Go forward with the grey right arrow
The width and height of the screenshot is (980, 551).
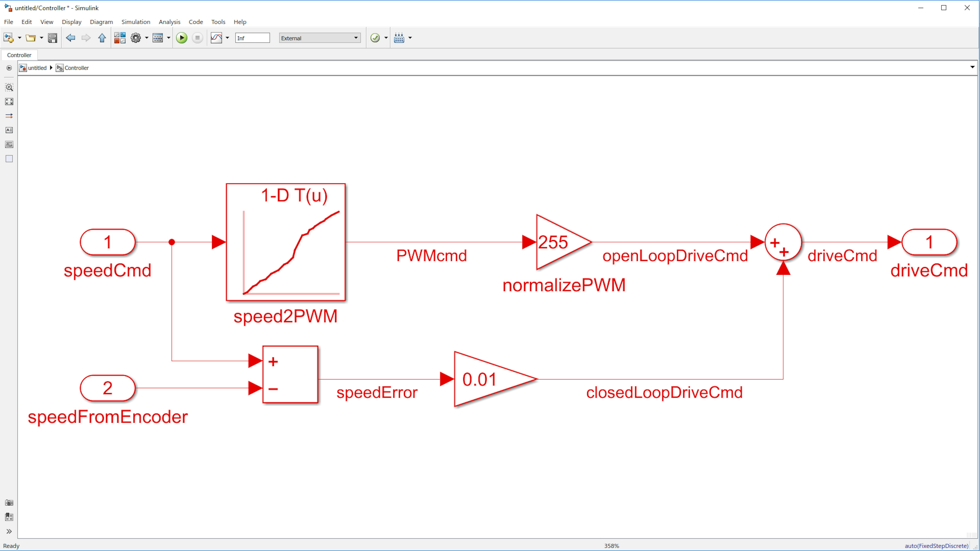(86, 38)
